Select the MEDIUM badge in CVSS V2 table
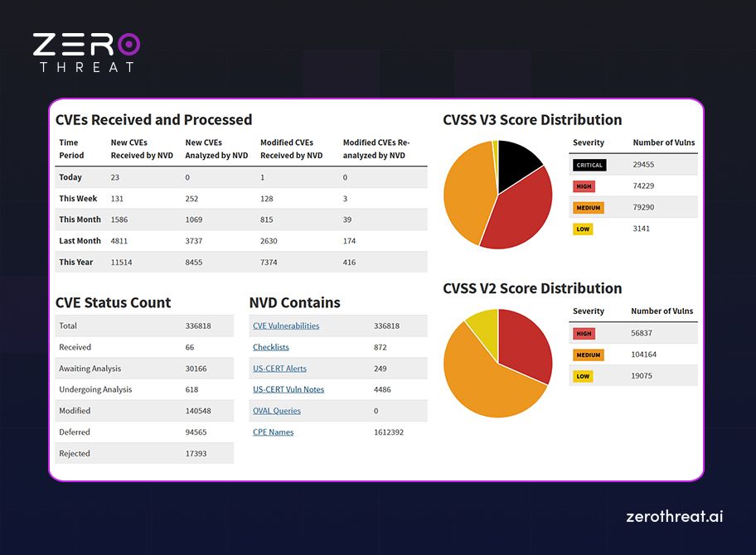The width and height of the screenshot is (756, 555). click(x=589, y=355)
